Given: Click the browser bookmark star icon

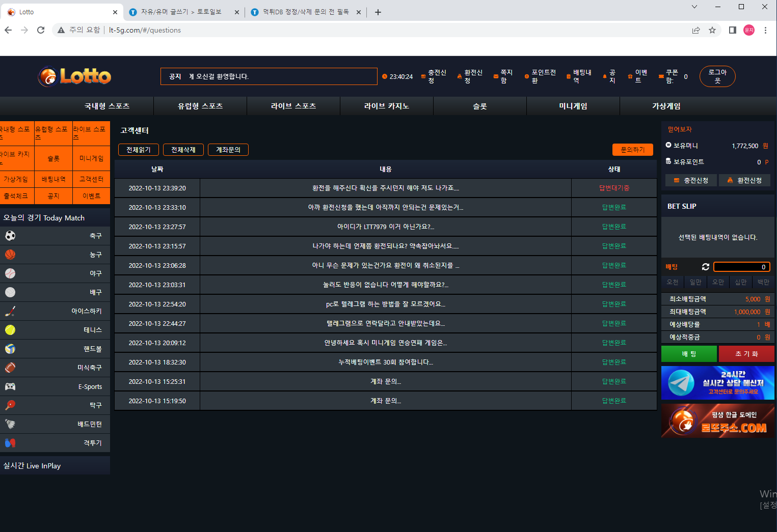Looking at the screenshot, I should pyautogui.click(x=712, y=30).
